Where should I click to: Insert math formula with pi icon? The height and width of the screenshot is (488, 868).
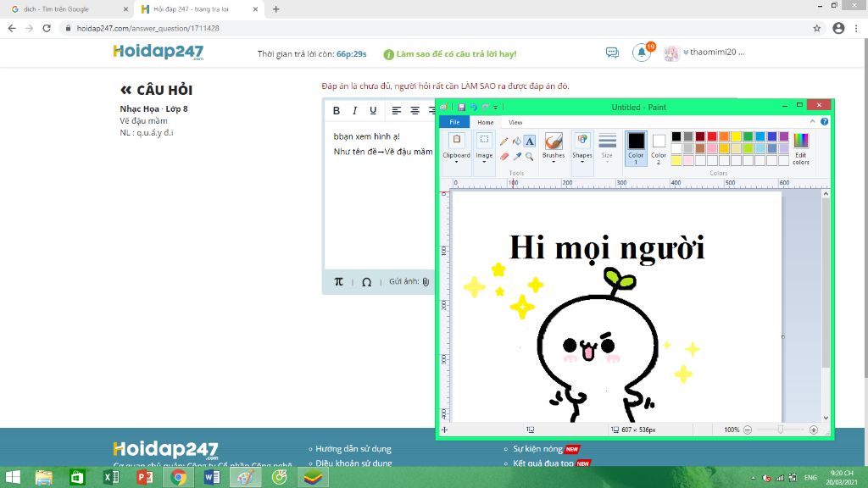pyautogui.click(x=339, y=281)
